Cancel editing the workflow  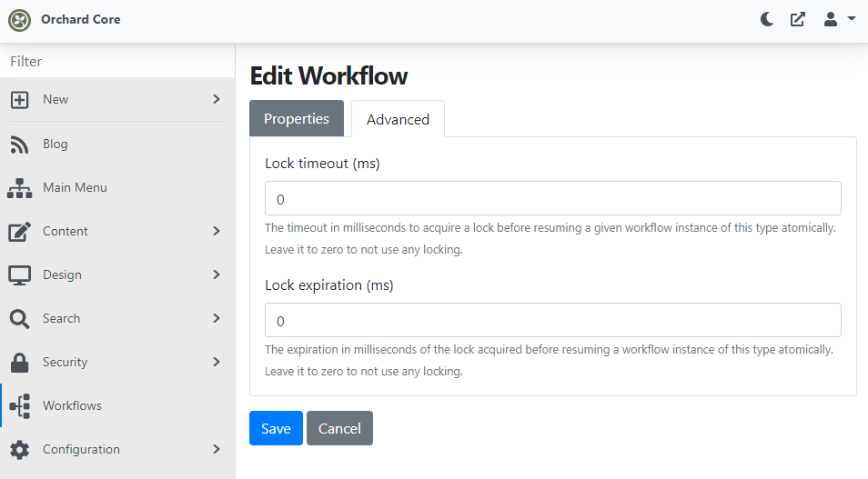tap(339, 428)
